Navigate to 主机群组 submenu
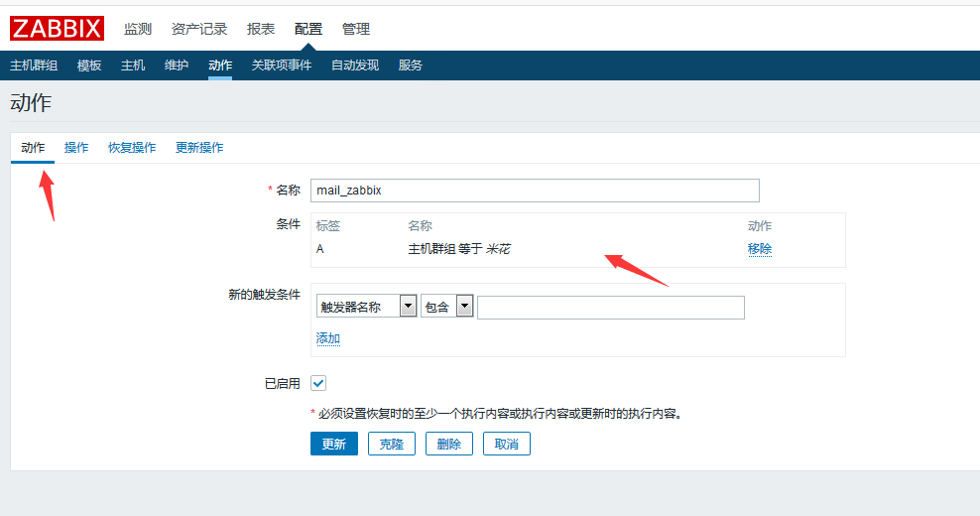 [34, 65]
